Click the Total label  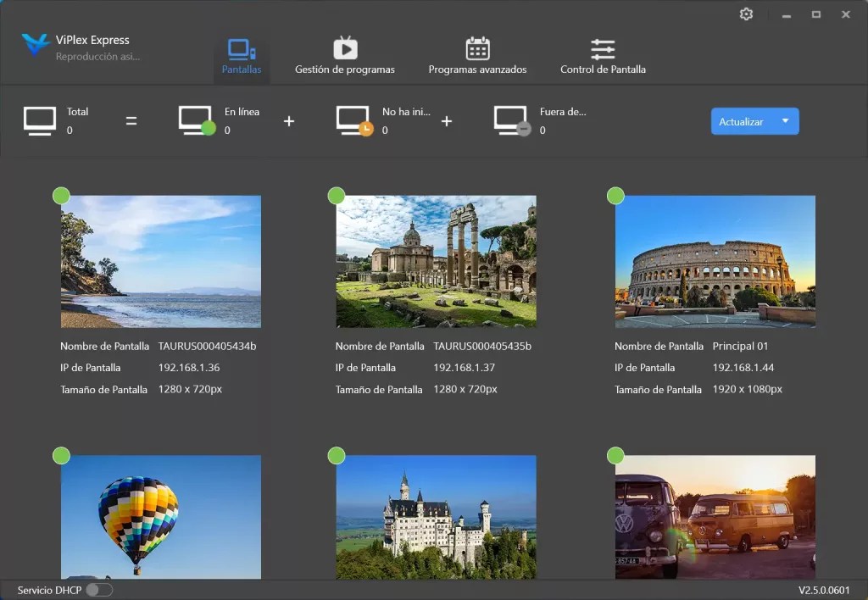[x=77, y=112]
